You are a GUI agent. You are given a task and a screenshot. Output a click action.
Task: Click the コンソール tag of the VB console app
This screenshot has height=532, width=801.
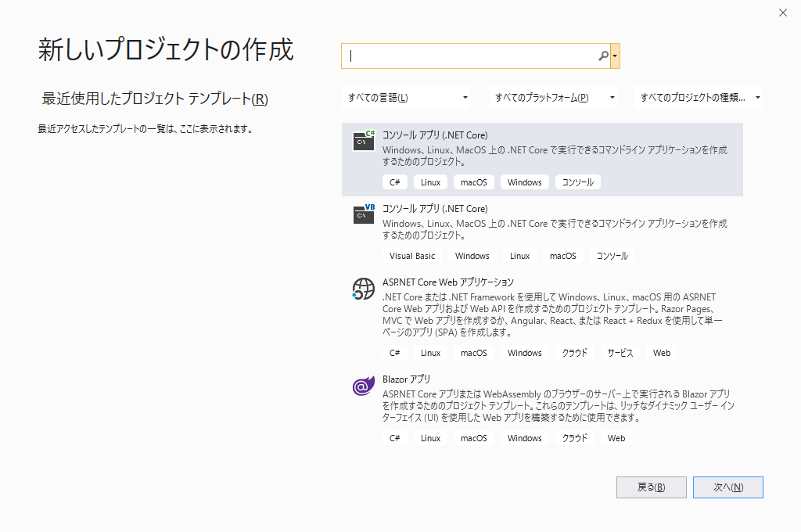(612, 256)
